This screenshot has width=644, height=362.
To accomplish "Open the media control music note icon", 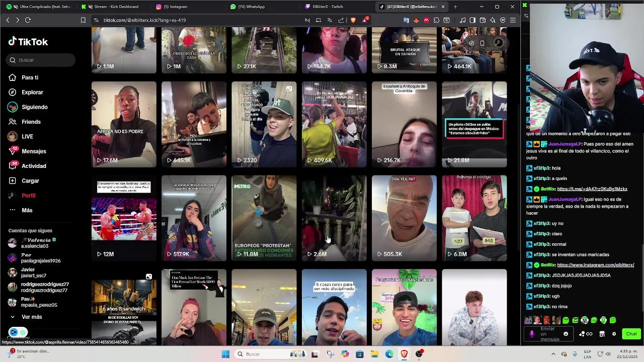I will [462, 20].
